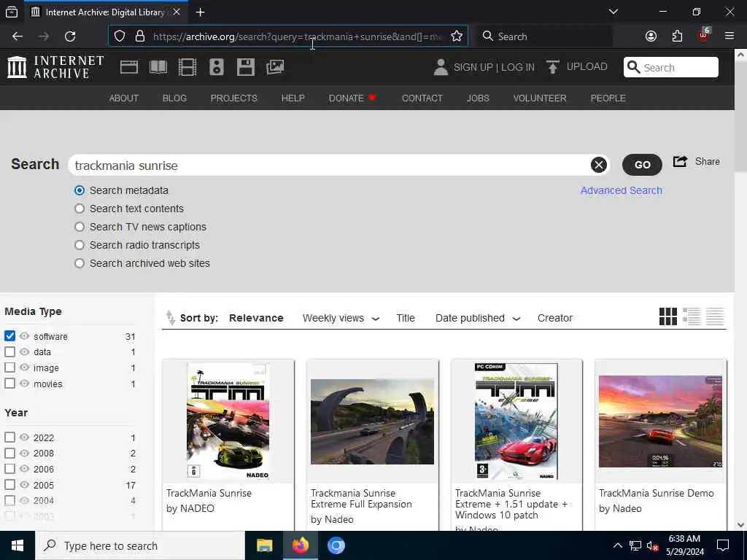747x560 pixels.
Task: Open the Windows notification center
Action: (x=723, y=545)
